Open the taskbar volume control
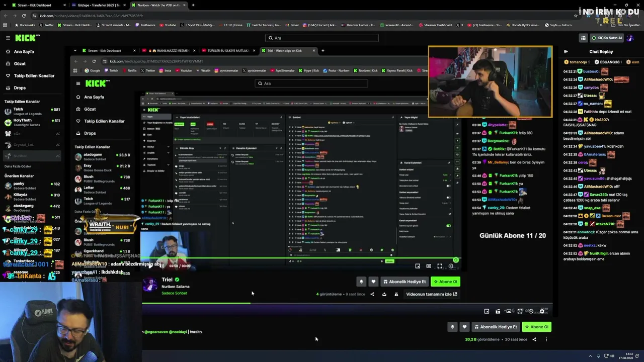The height and width of the screenshot is (362, 644). (613, 356)
